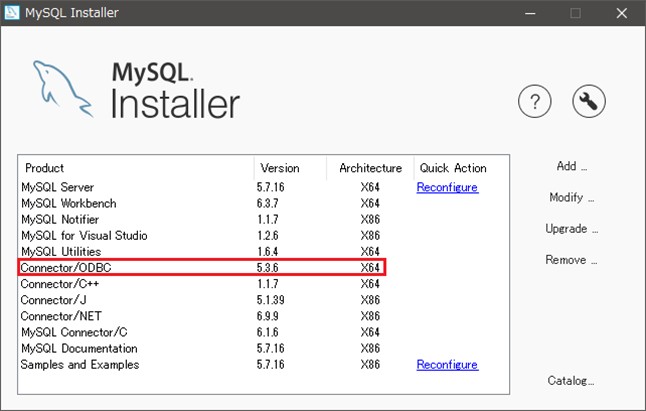Viewport: 646px width, 411px height.
Task: Select the Connector/ODBC row
Action: pos(263,268)
